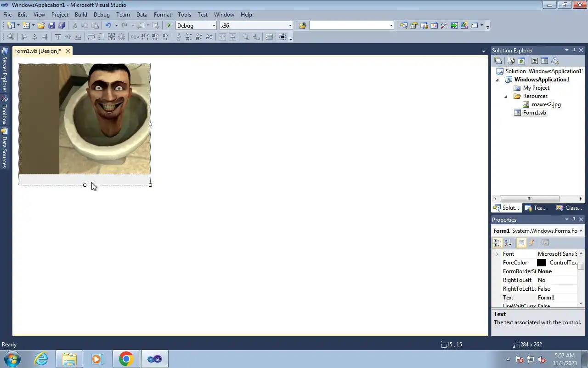Open Solution Explorer window position dropdown arrow

pos(566,50)
